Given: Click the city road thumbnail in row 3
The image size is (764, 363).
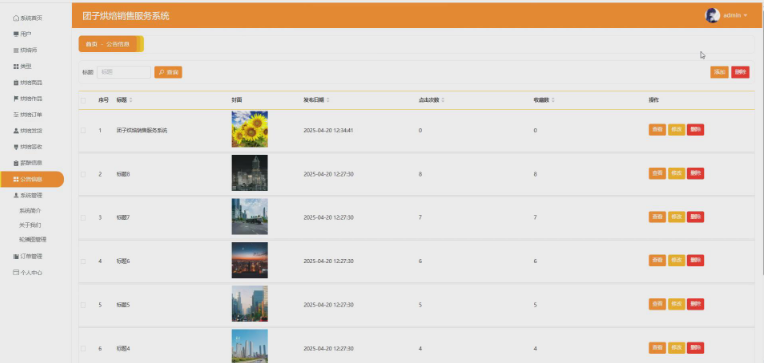Looking at the screenshot, I should click(x=249, y=216).
